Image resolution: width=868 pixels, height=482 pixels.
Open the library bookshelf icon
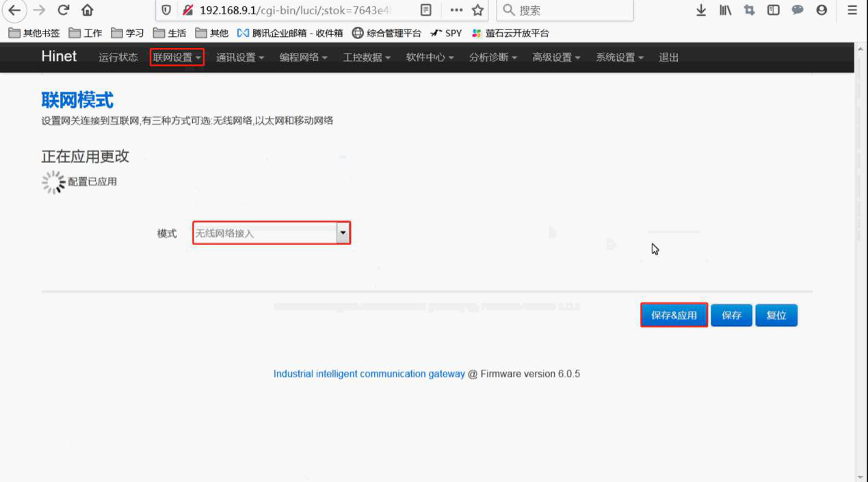725,10
